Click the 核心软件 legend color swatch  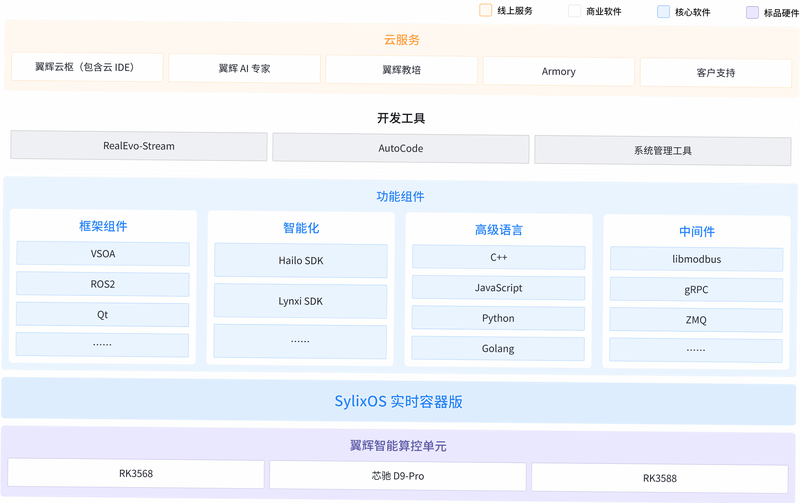663,12
